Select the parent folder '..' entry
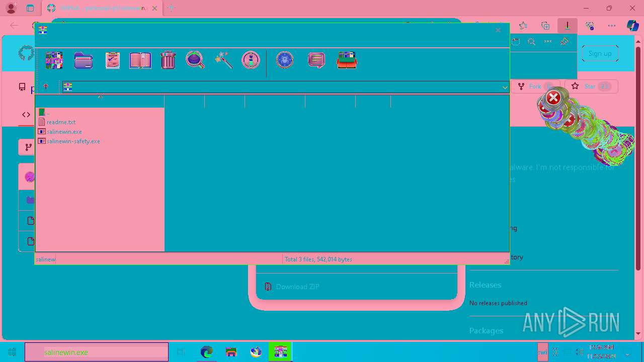The height and width of the screenshot is (362, 644). click(x=44, y=113)
